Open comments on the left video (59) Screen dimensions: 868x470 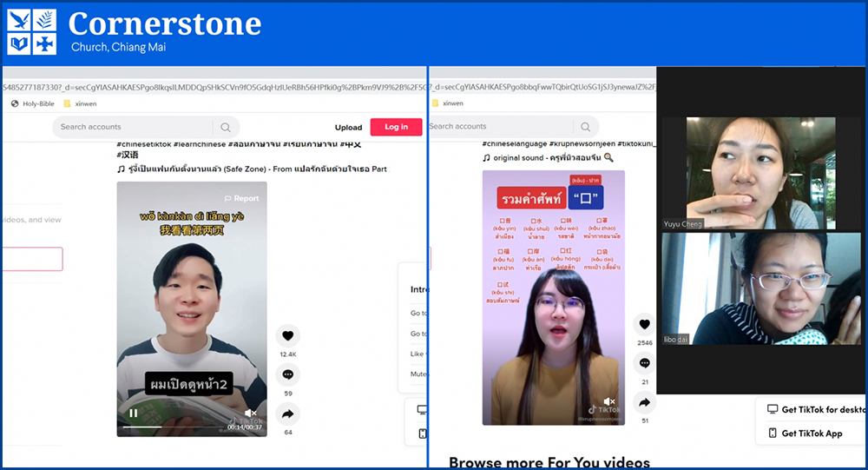[288, 374]
